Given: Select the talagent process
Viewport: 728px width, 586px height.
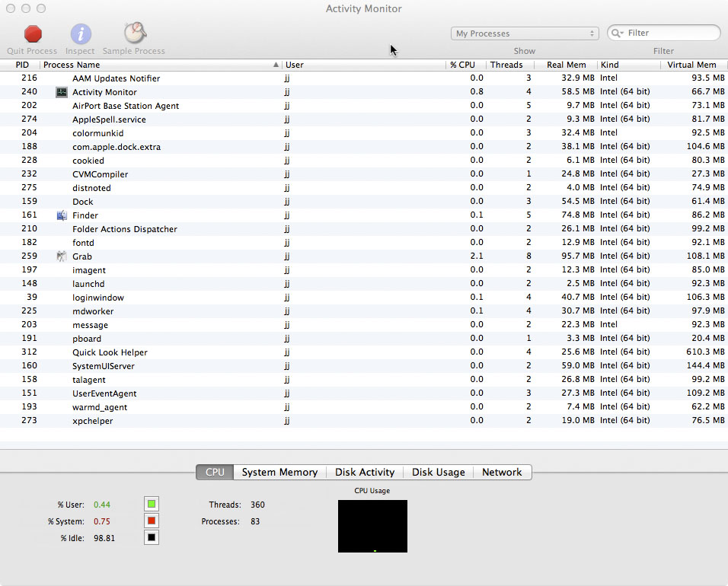Looking at the screenshot, I should tap(364, 379).
